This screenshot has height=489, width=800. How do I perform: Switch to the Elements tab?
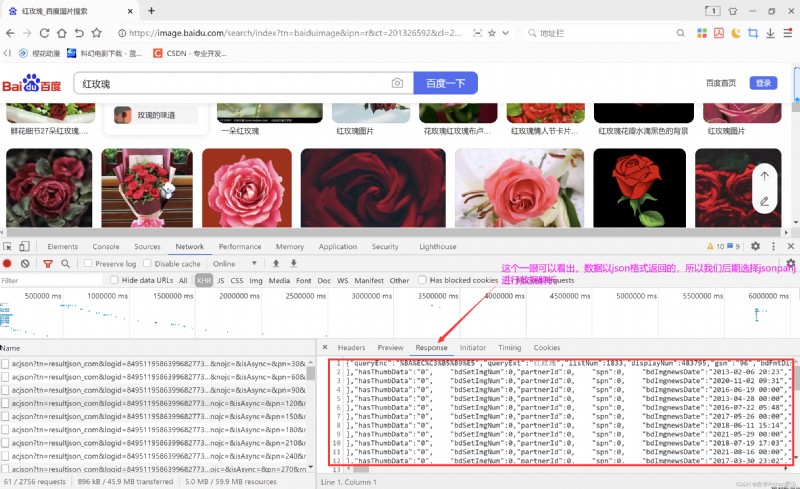pos(63,247)
